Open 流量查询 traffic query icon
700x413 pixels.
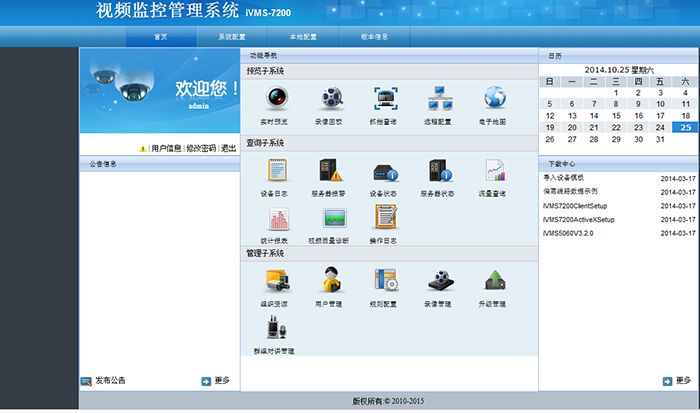pyautogui.click(x=495, y=170)
